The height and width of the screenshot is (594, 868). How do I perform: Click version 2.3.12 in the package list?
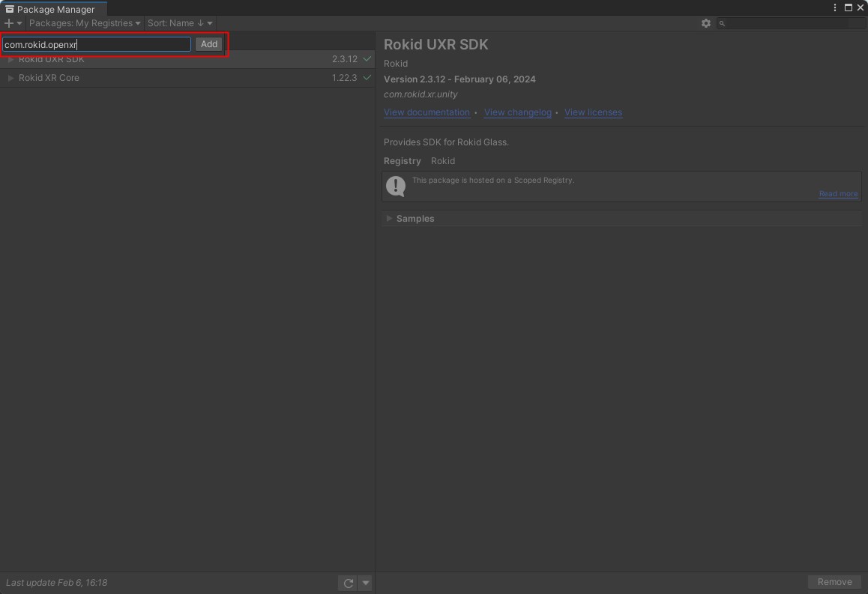344,59
